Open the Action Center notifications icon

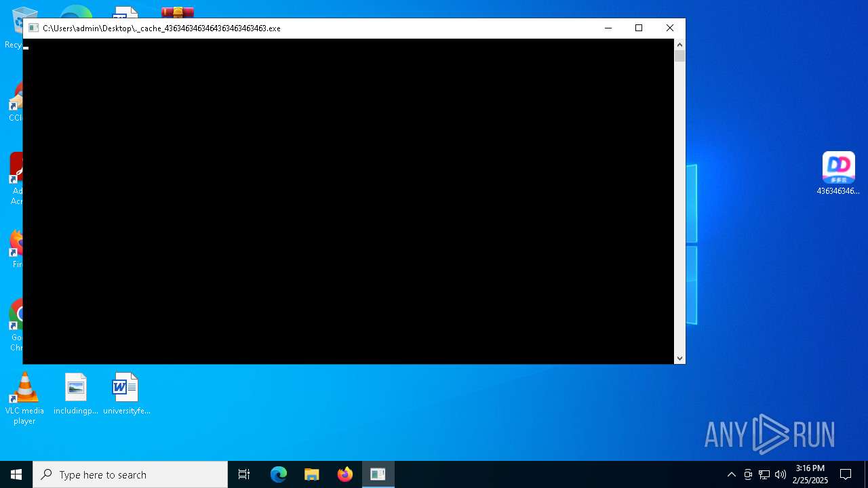point(846,474)
